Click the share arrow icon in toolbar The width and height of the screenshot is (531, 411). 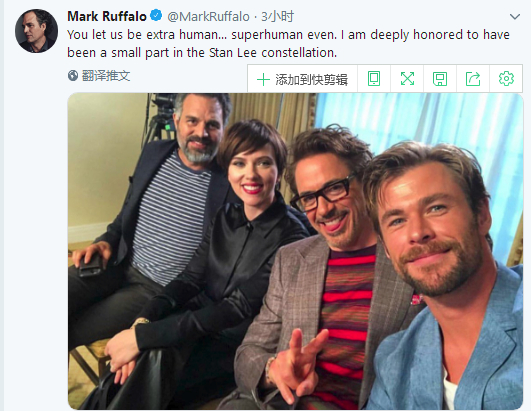(473, 79)
